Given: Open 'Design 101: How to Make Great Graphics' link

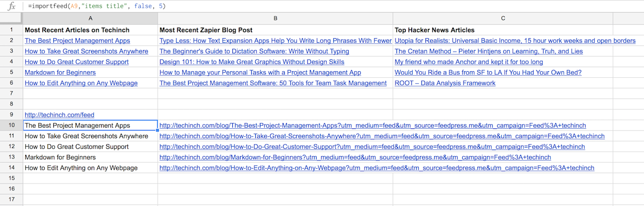Looking at the screenshot, I should 252,62.
